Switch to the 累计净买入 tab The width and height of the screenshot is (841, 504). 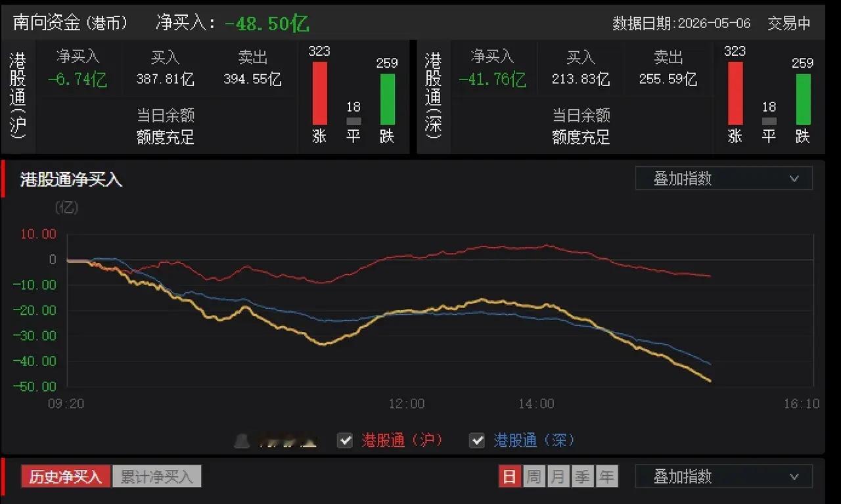tap(156, 476)
